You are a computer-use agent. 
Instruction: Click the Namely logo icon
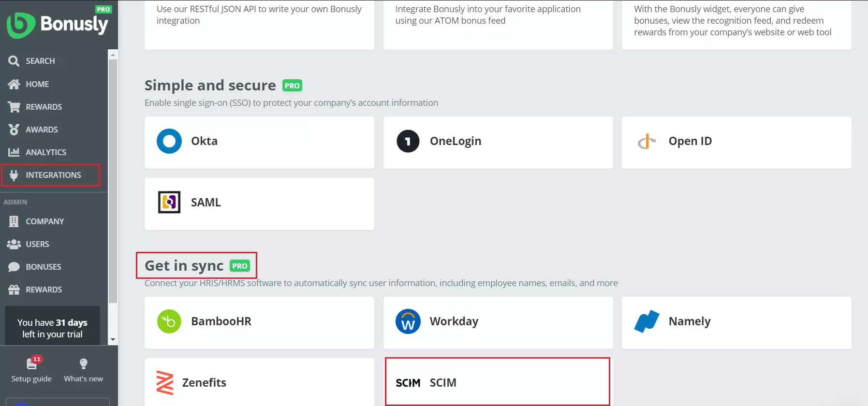647,321
